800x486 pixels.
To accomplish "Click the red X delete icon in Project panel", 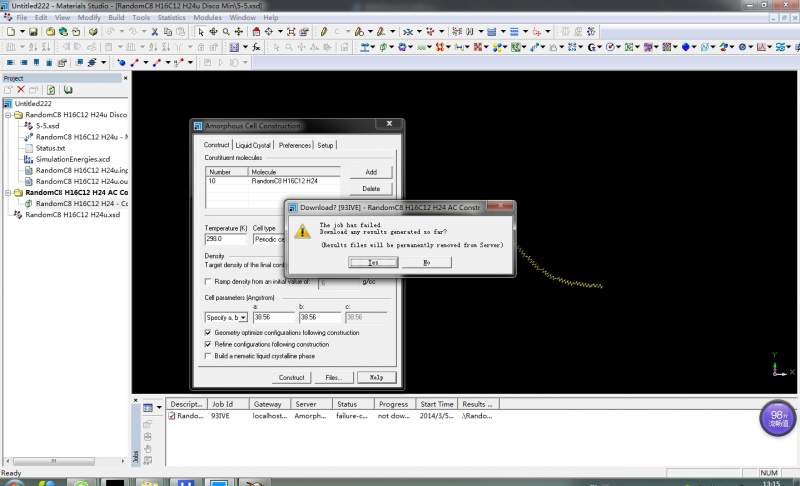I will 21,90.
